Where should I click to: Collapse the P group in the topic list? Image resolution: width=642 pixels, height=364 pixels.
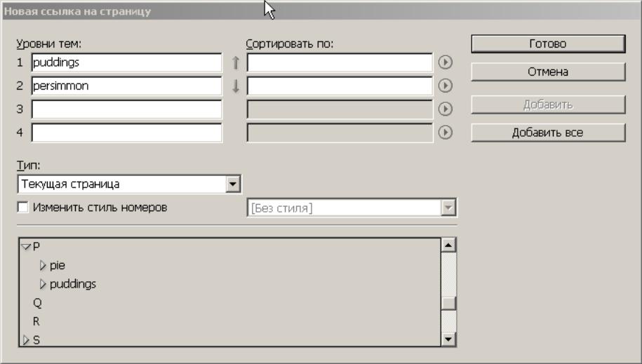[26, 246]
